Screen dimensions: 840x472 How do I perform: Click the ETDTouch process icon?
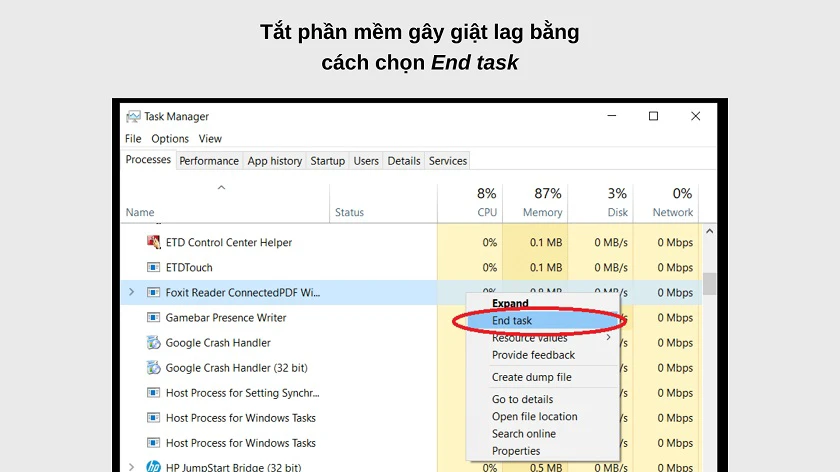click(153, 267)
